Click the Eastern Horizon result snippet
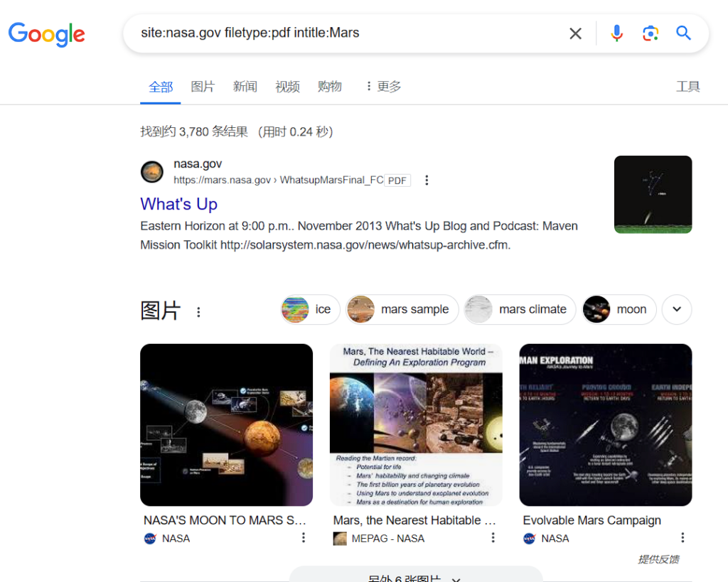Image resolution: width=728 pixels, height=582 pixels. [359, 235]
